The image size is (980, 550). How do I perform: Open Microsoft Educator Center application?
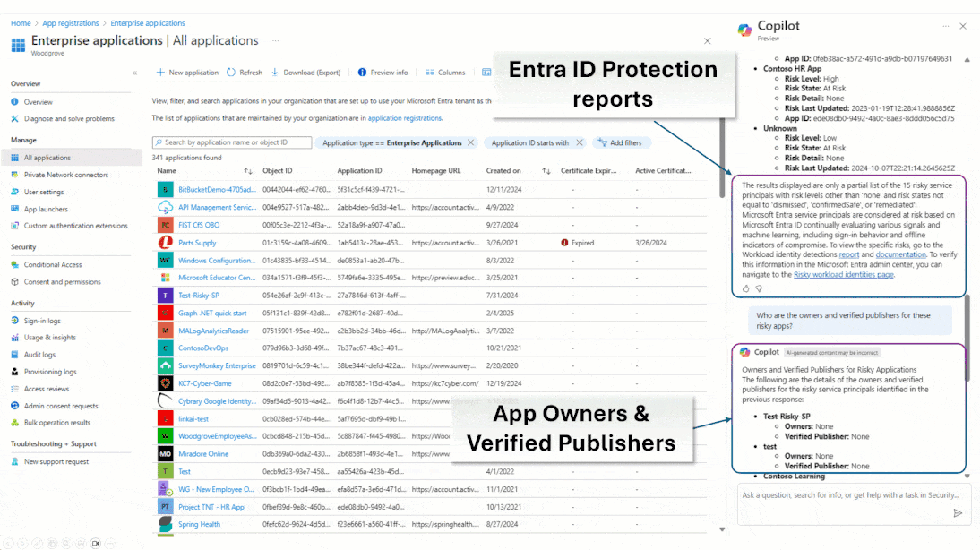point(217,278)
